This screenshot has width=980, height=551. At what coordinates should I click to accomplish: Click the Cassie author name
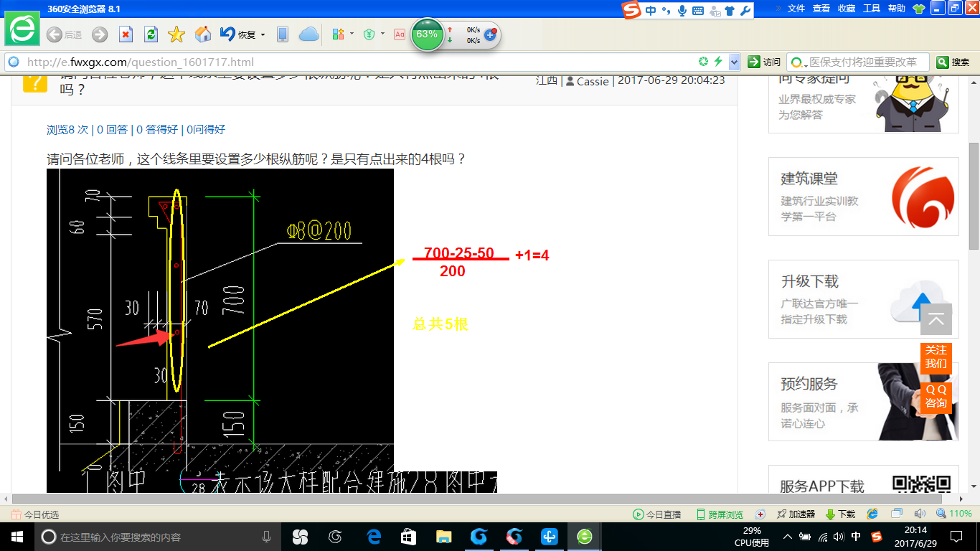coord(593,81)
